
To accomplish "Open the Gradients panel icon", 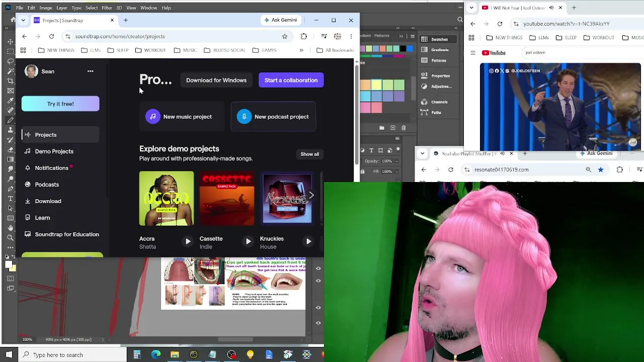I will click(424, 50).
